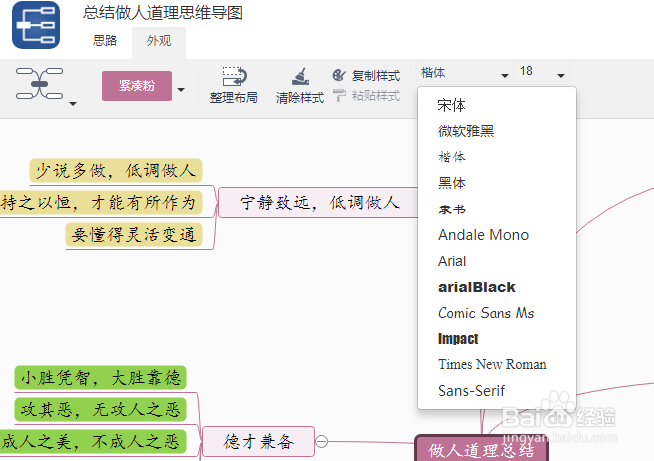The width and height of the screenshot is (654, 461).
Task: Select the 德才兼备 branch node
Action: pos(258,441)
